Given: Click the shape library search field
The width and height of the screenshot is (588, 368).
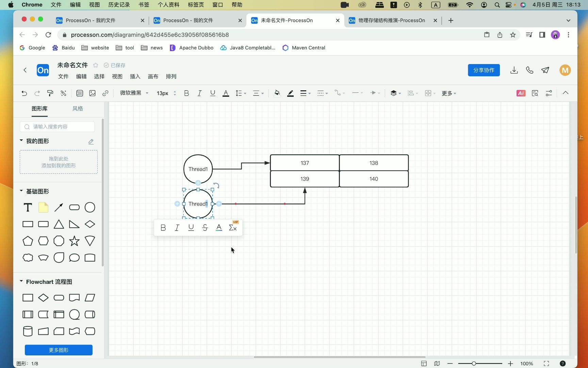Looking at the screenshot, I should [57, 126].
